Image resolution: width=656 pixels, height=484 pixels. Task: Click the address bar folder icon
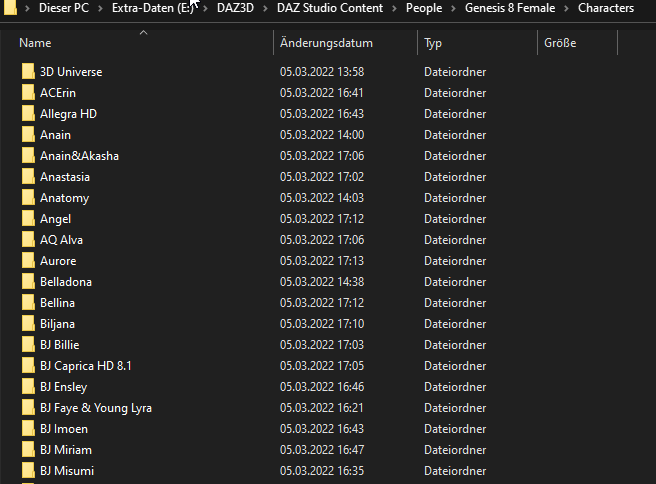10,8
